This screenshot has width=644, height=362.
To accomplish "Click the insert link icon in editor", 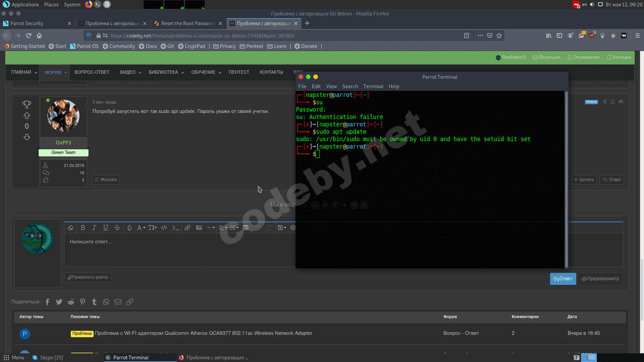I will tap(188, 228).
